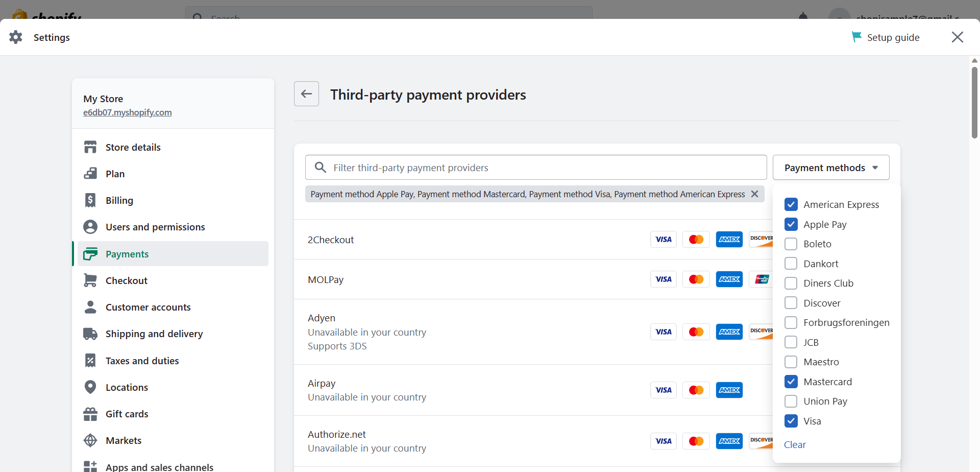Click the Taxes and duties receipt icon
Screen dimensions: 980x472
click(x=90, y=361)
